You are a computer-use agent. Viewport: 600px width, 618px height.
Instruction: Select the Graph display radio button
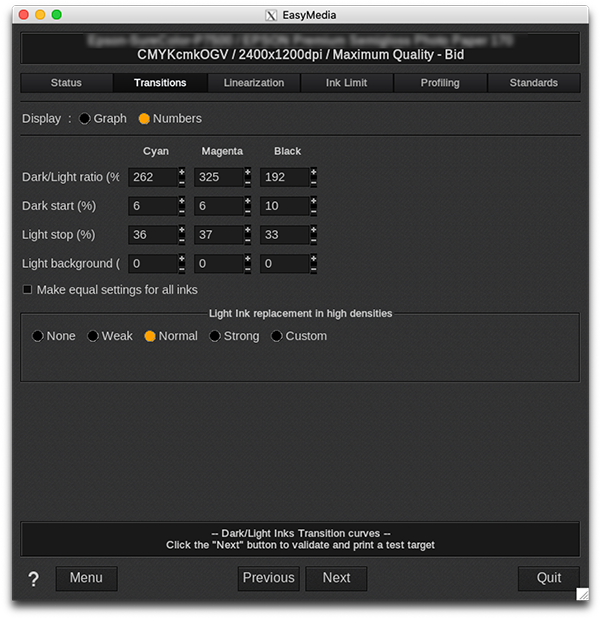[85, 119]
